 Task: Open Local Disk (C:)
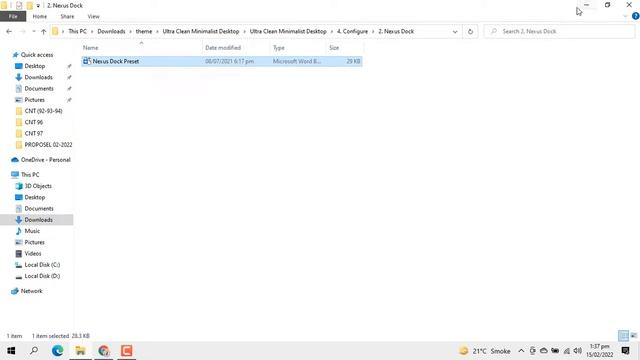pyautogui.click(x=42, y=265)
